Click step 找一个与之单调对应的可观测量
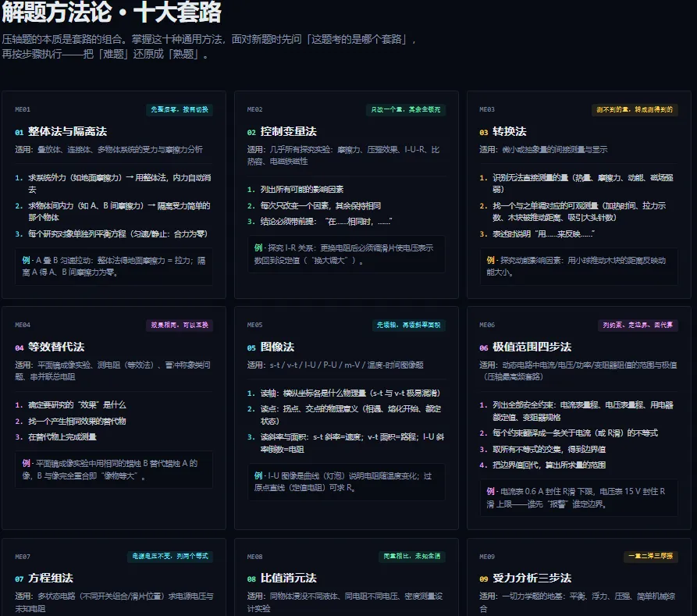 tap(573, 212)
